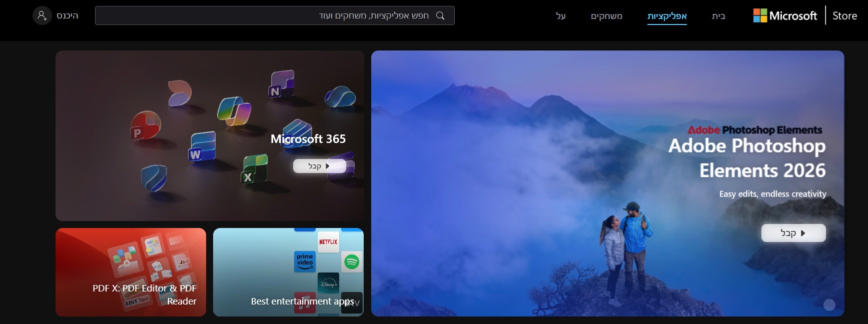Click the Microsoft logo in the header
Viewport: 868px width, 324px height.
784,16
